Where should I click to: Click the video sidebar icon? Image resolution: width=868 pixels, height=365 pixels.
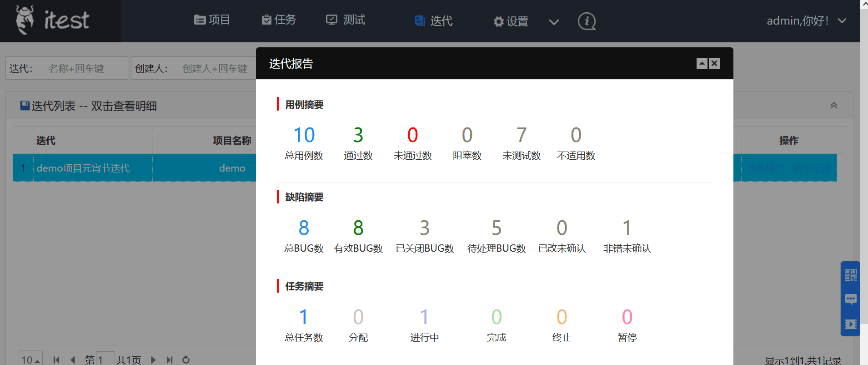coord(851,324)
